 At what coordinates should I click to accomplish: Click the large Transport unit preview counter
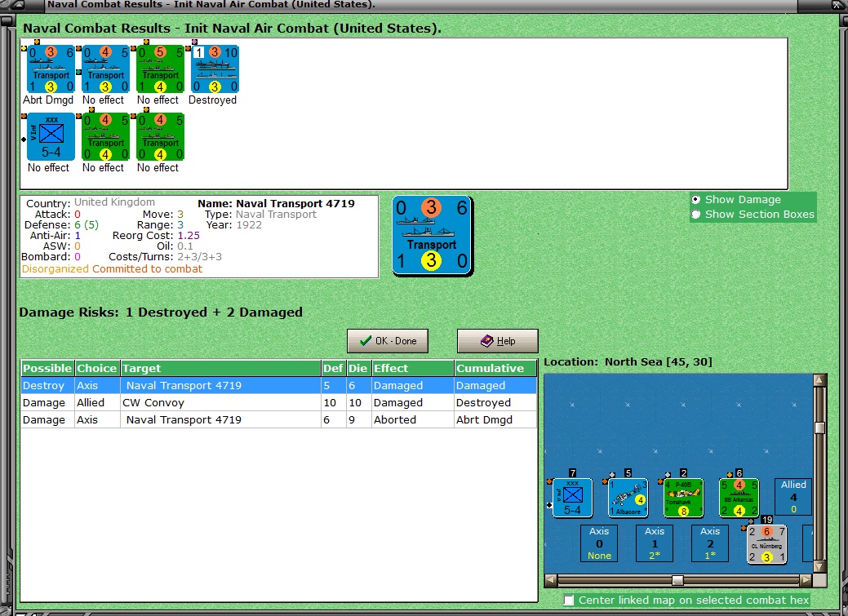432,236
